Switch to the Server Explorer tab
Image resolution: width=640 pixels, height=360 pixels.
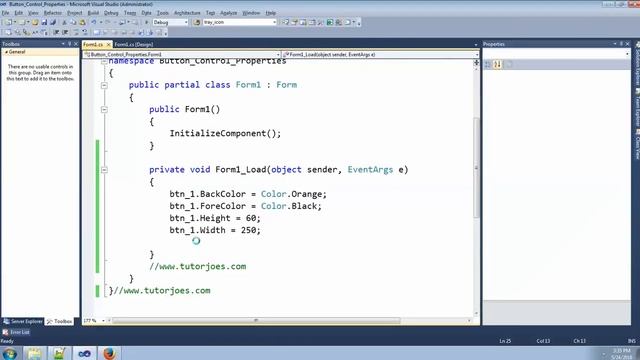tap(23, 322)
